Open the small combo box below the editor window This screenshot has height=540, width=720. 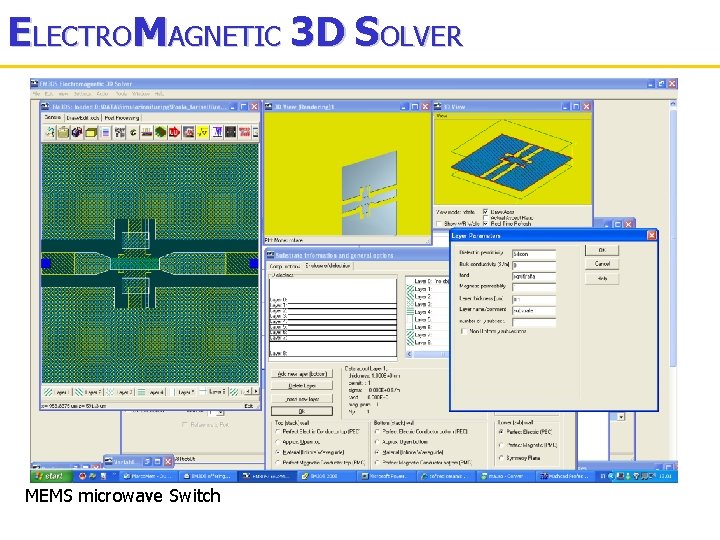215,413
